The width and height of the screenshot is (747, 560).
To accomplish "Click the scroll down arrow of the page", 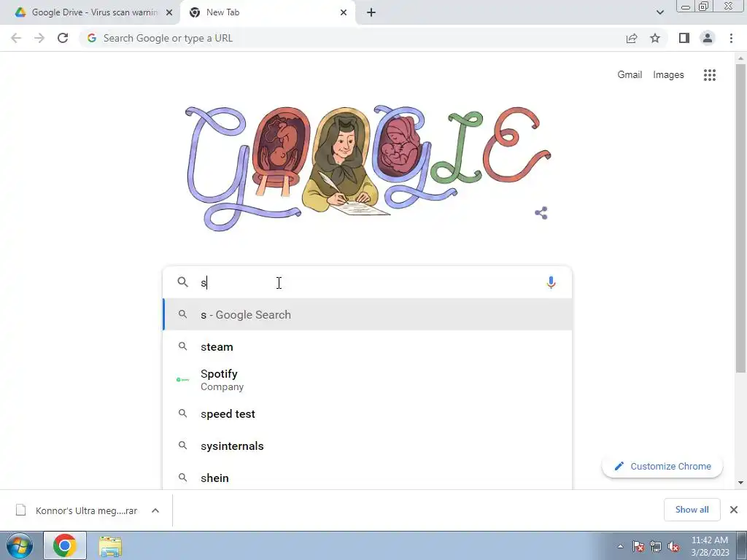I will pos(740,483).
